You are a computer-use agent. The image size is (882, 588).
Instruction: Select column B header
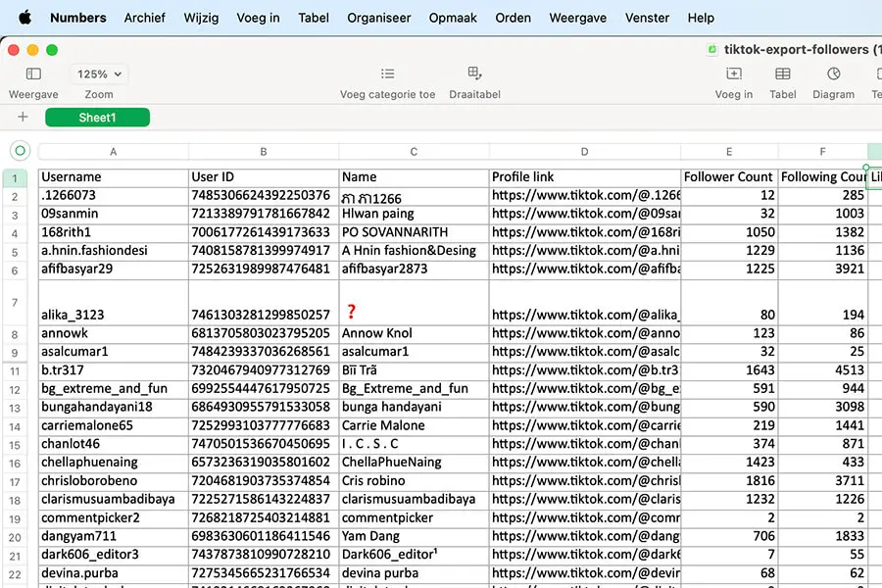point(264,151)
